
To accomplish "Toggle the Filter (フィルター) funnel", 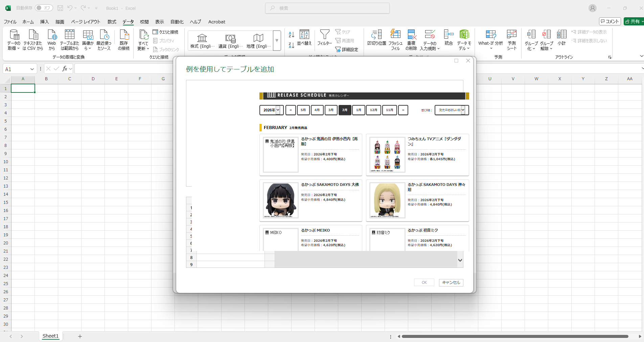I will click(325, 38).
